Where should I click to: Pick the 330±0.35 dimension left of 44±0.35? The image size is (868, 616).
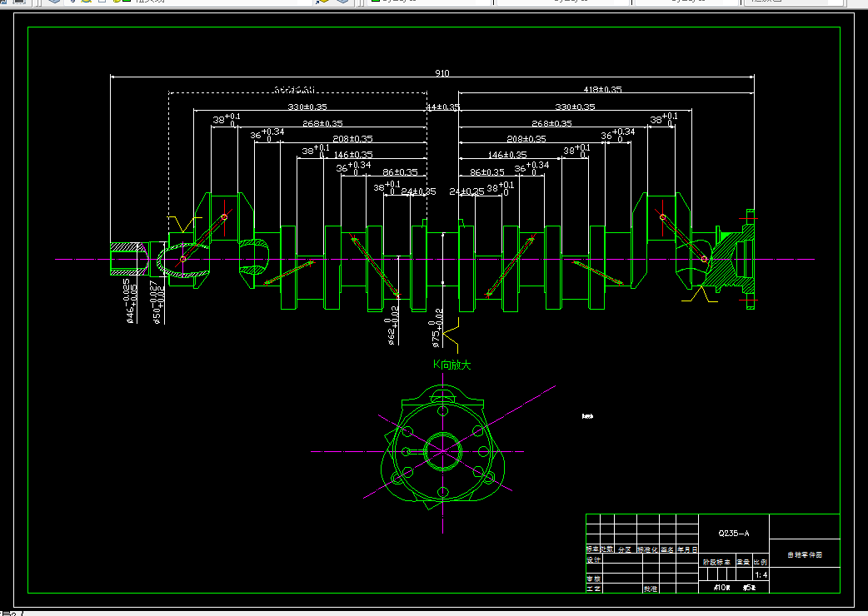[307, 107]
